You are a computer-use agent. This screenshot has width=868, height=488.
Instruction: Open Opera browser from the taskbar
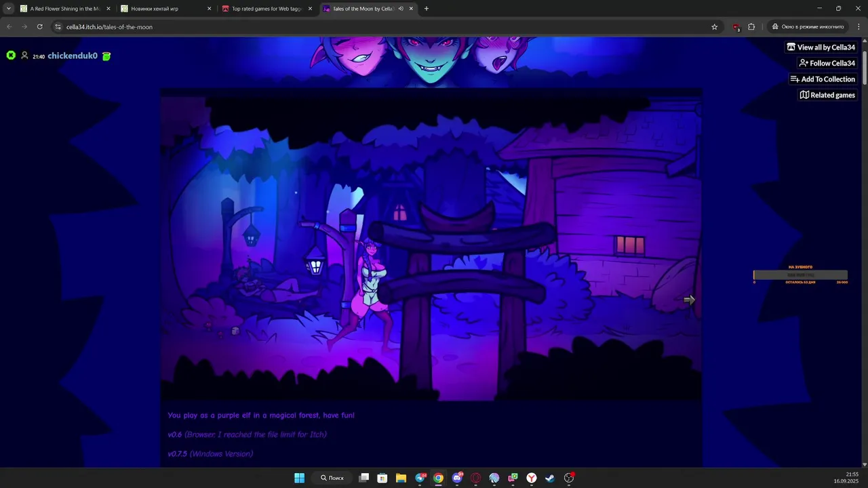(x=476, y=478)
